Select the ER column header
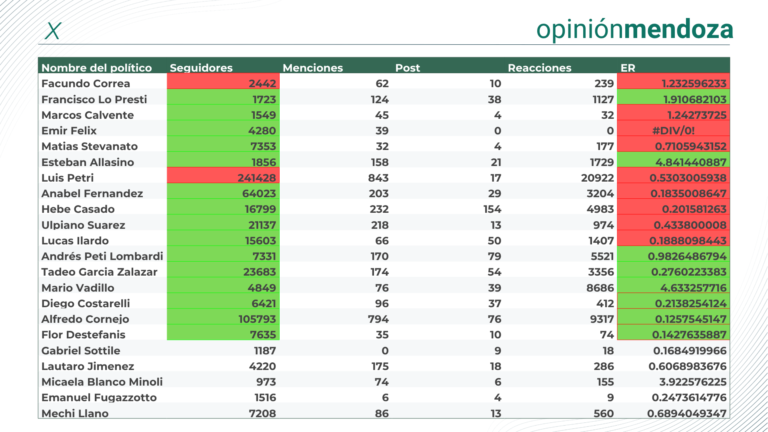This screenshot has height=432, width=768. [627, 68]
